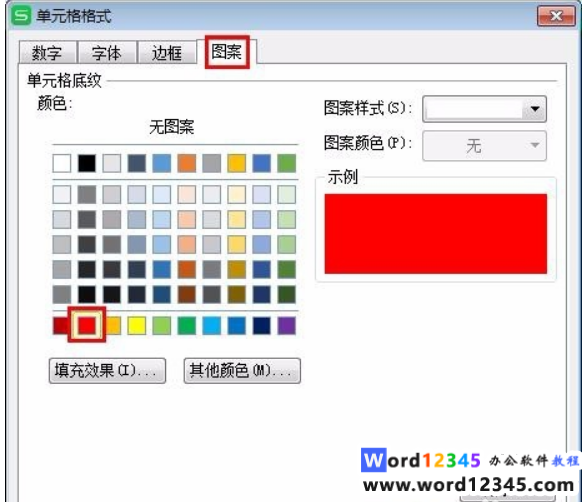Screen dimensions: 584x502
Task: Click the 其他颜色 button
Action: click(x=242, y=371)
